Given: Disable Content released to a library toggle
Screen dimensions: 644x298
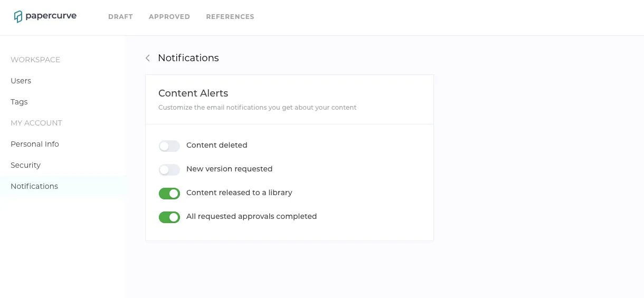Looking at the screenshot, I should 169,193.
